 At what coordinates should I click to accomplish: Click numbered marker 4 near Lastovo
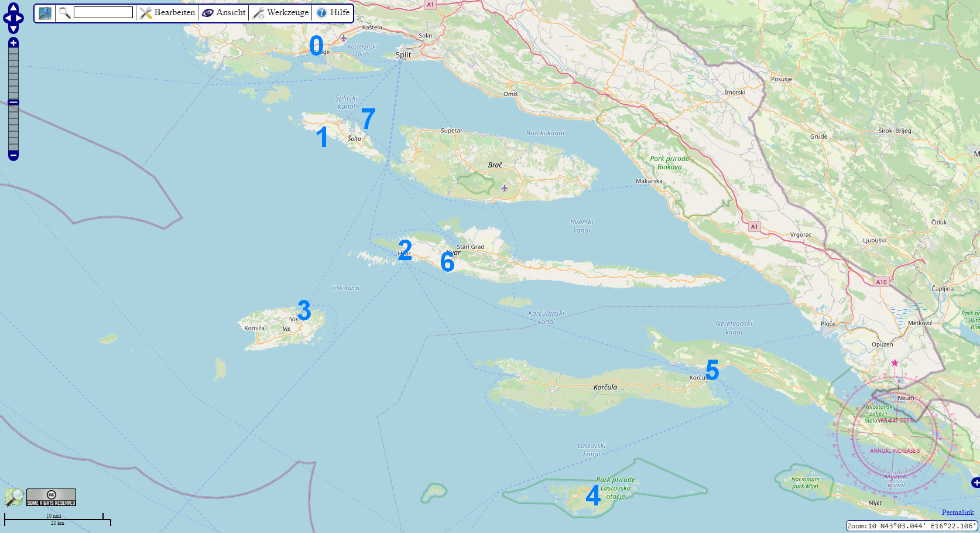pos(593,496)
